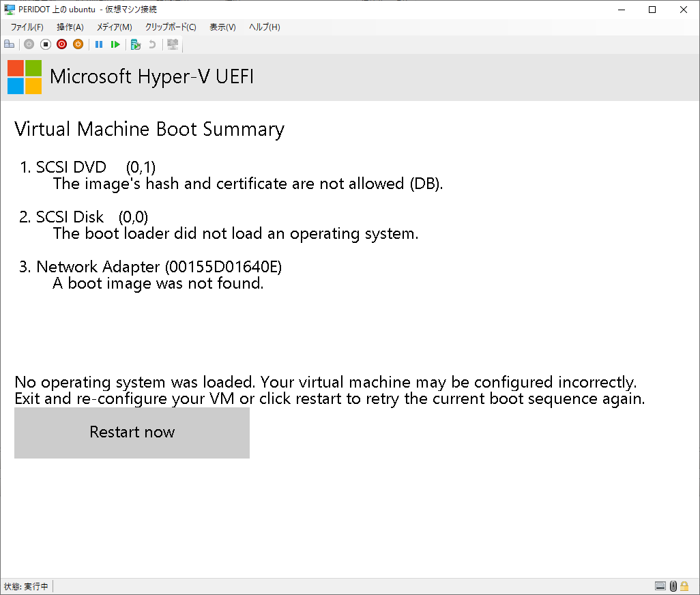Click the Microsoft logo in UEFI header
Image resolution: width=700 pixels, height=595 pixels.
coord(25,77)
